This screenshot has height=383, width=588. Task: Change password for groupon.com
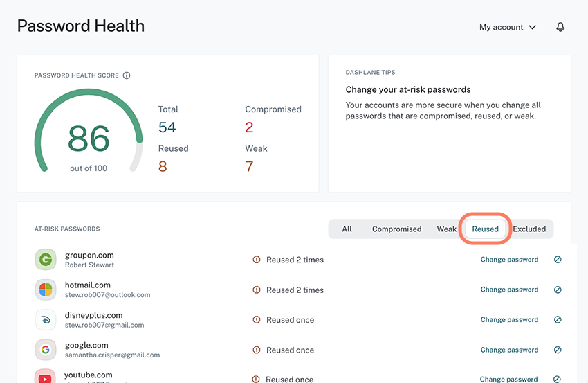[x=509, y=260]
